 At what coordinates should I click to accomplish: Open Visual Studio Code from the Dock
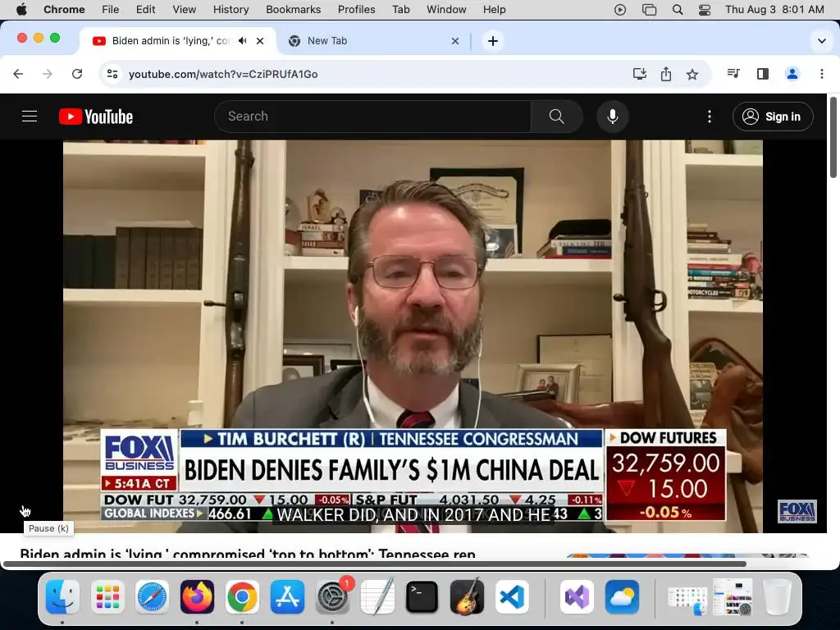512,596
